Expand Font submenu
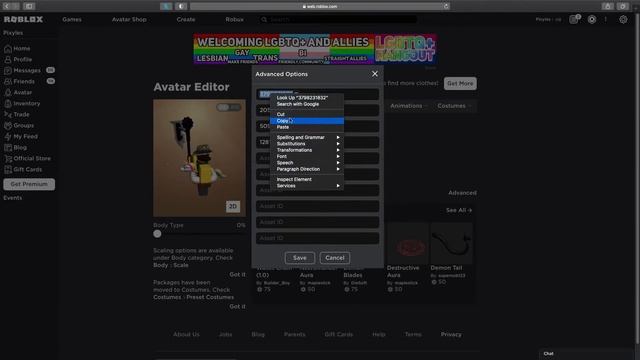This screenshot has height=360, width=640. pos(307,156)
